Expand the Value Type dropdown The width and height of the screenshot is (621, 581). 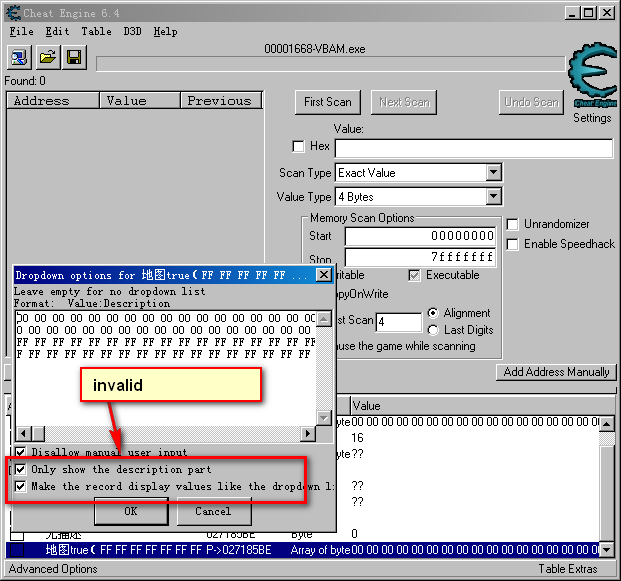(x=493, y=197)
